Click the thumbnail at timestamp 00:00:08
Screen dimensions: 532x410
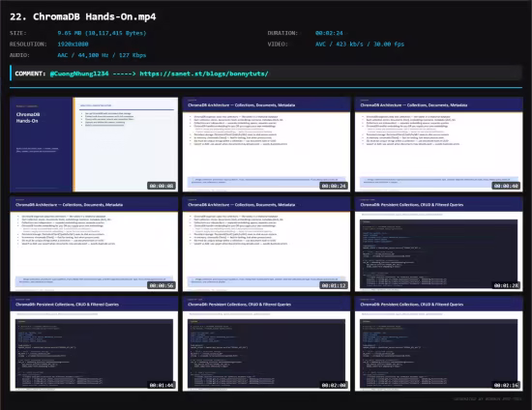pos(94,144)
